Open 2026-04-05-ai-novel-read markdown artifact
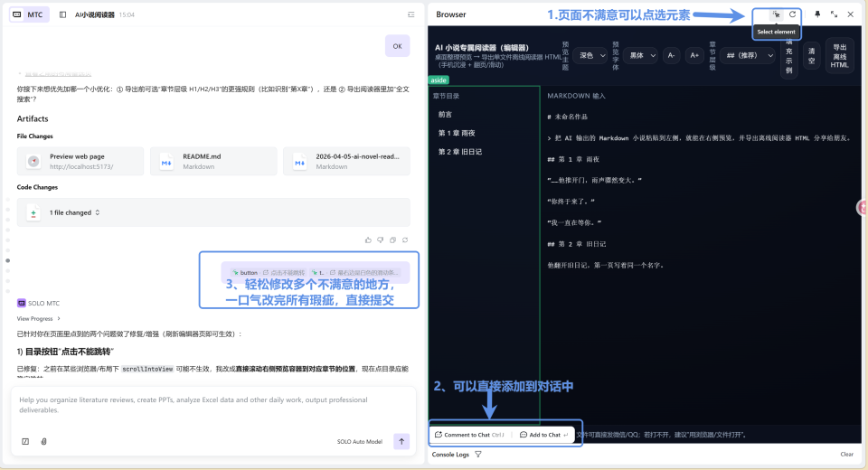Image resolution: width=868 pixels, height=470 pixels. coord(346,161)
